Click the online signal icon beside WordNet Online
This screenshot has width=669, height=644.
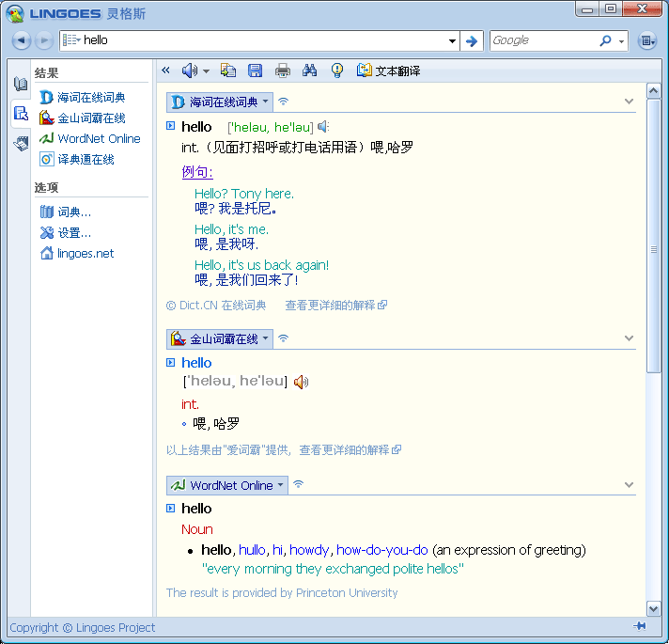298,484
